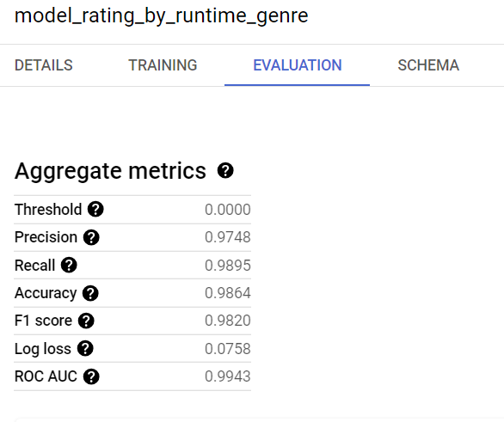Viewport: 504px width, 422px height.
Task: Click the Accuracy value 0.9864
Action: click(228, 293)
